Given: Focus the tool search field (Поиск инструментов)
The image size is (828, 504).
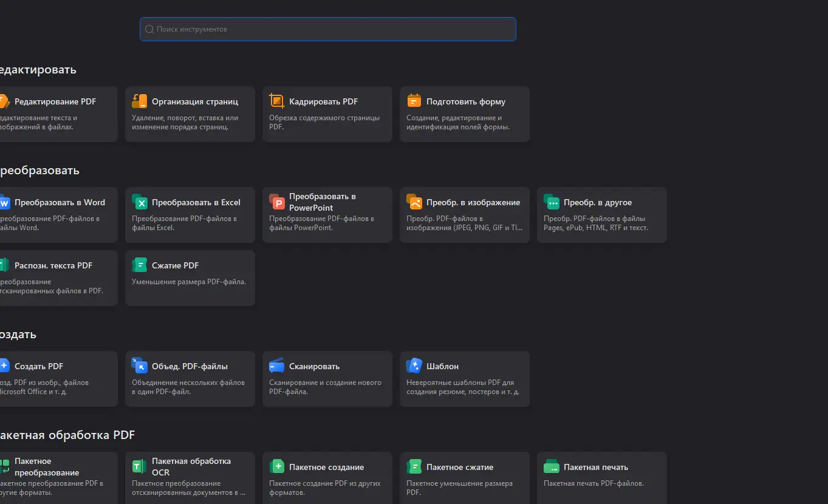Looking at the screenshot, I should 328,29.
